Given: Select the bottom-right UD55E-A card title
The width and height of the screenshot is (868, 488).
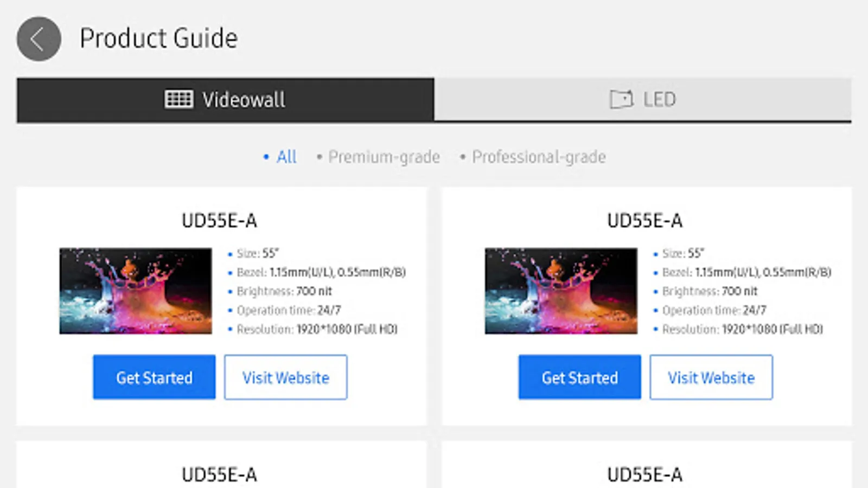Looking at the screenshot, I should (644, 475).
